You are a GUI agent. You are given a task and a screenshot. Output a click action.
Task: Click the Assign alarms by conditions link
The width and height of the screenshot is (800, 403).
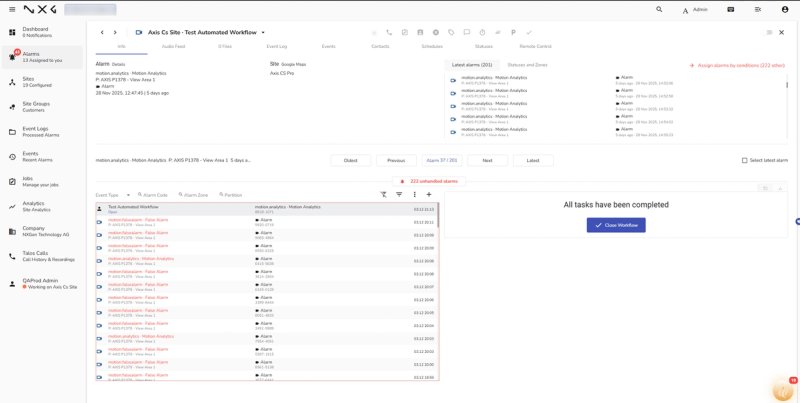click(x=737, y=65)
